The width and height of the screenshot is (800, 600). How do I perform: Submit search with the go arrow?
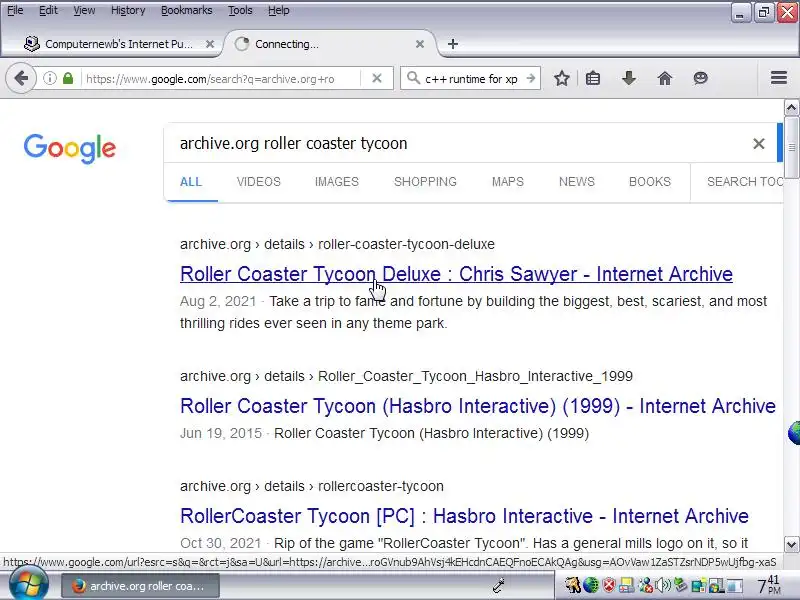531,78
